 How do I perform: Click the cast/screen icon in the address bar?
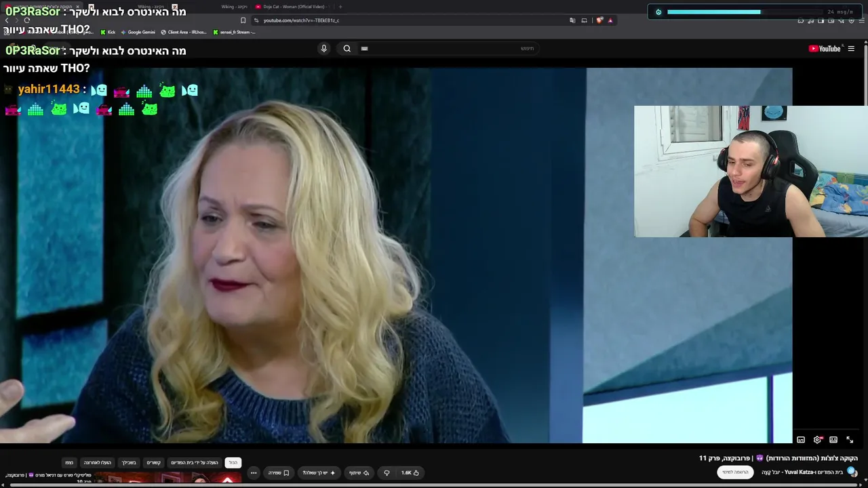pyautogui.click(x=584, y=20)
